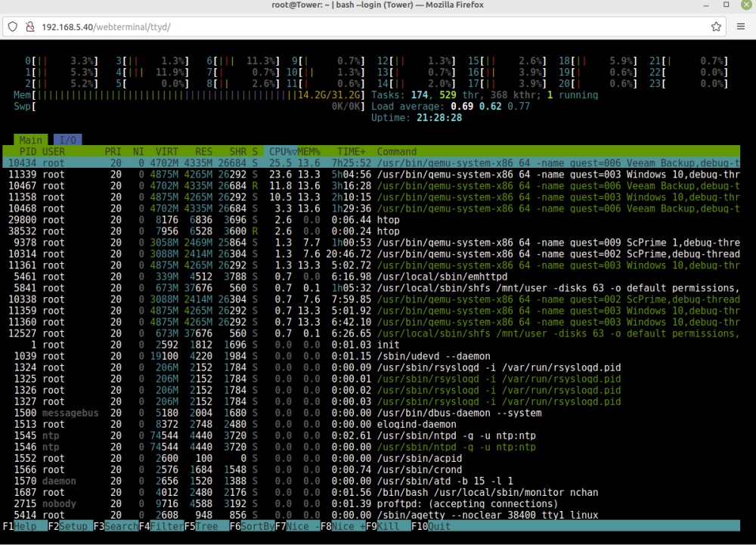Select the process row with PID 10467
The height and width of the screenshot is (545, 756).
[371, 185]
